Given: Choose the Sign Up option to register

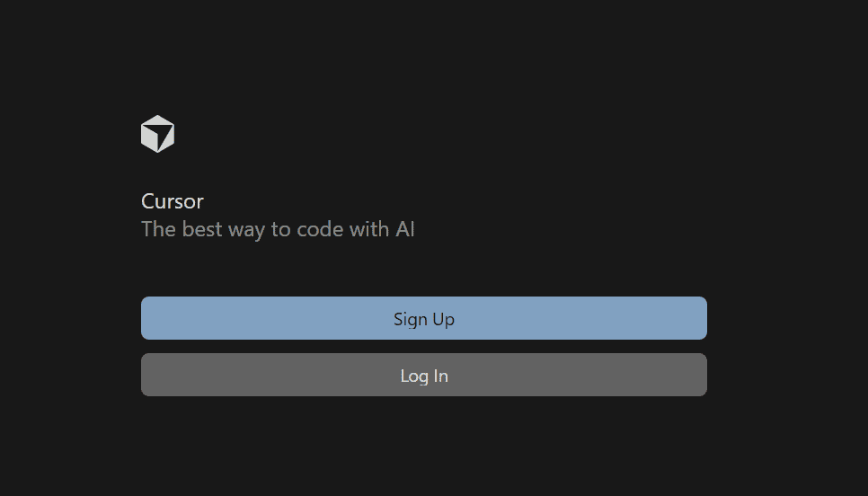Looking at the screenshot, I should point(423,318).
